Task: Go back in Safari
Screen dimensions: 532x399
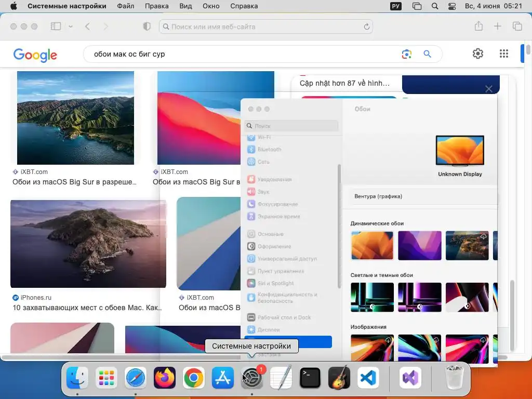Action: coord(87,26)
